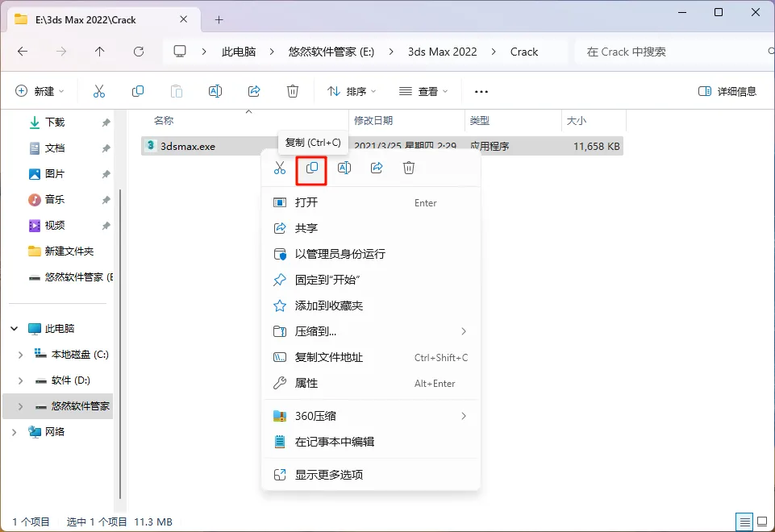Click the 3ds Max 2022 breadcrumb
The image size is (775, 532).
pos(443,52)
